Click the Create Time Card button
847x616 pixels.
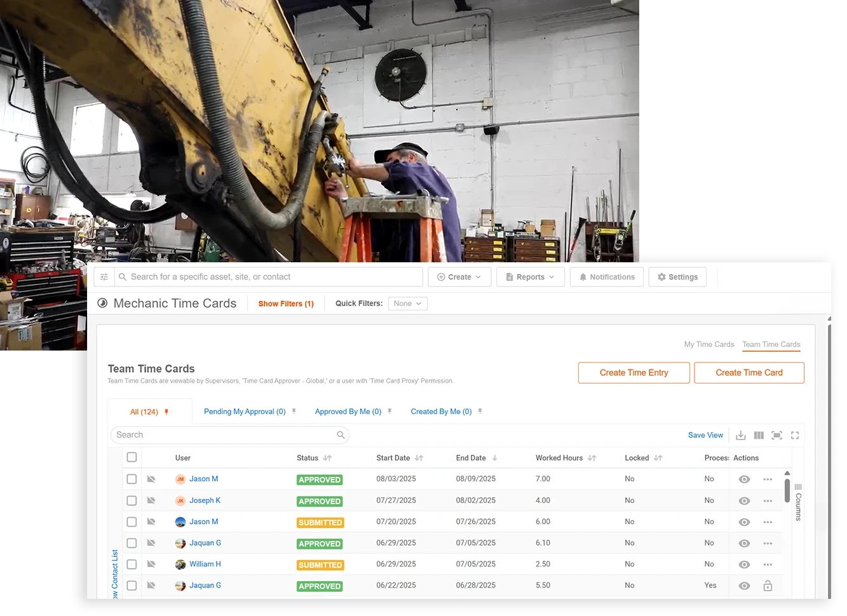point(749,373)
